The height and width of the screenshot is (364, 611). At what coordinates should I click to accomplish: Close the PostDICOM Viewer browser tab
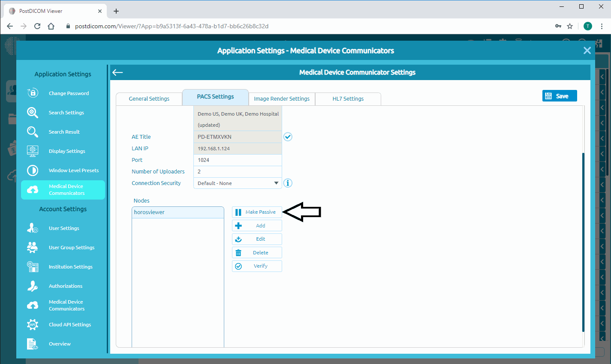[x=100, y=11]
